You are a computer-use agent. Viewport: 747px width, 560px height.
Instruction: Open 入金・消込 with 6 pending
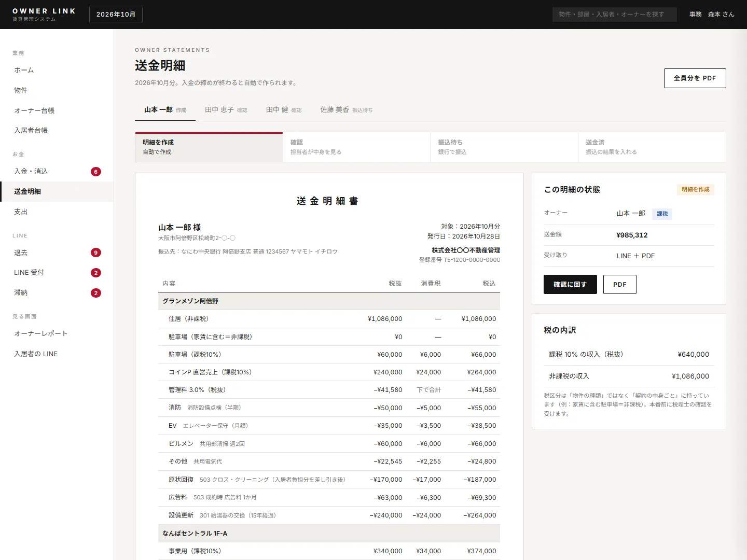tap(57, 171)
